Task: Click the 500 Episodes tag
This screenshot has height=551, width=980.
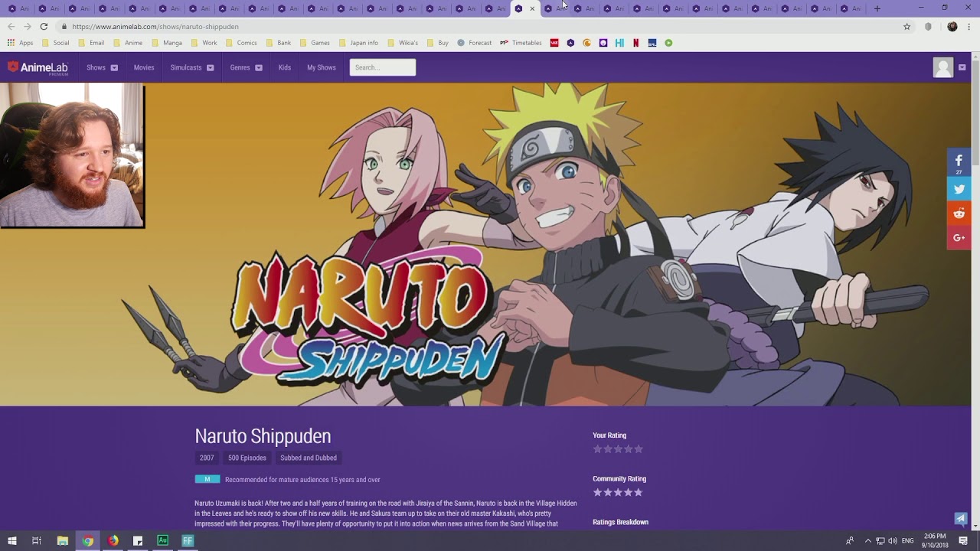Action: [x=247, y=458]
